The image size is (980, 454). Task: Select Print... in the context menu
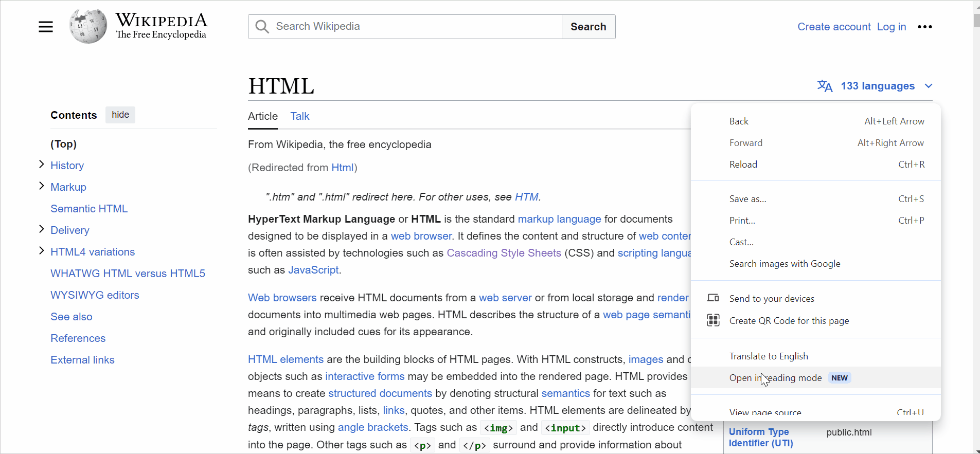click(x=816, y=221)
